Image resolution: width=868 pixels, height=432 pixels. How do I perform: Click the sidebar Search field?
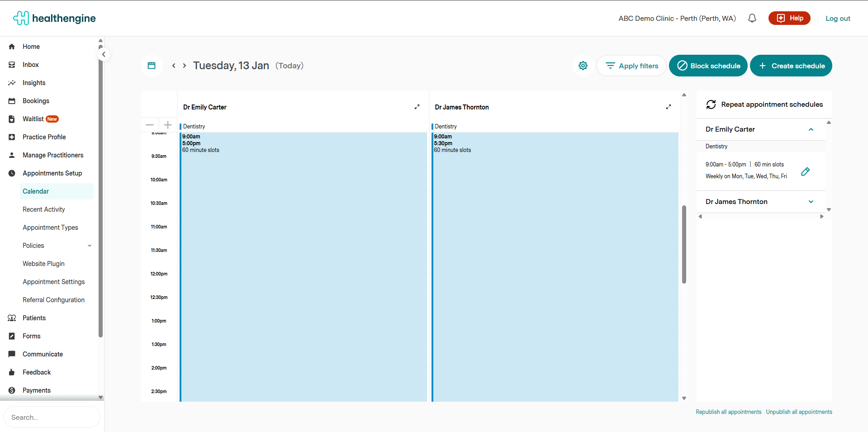pyautogui.click(x=52, y=417)
